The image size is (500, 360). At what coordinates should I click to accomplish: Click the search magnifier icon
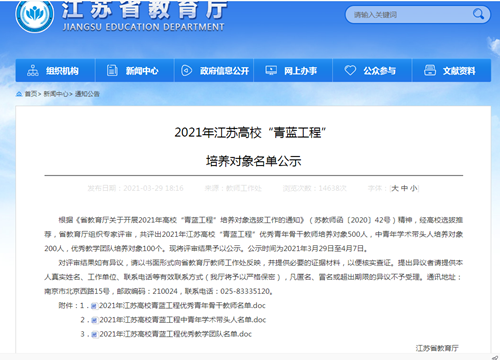coord(478,14)
